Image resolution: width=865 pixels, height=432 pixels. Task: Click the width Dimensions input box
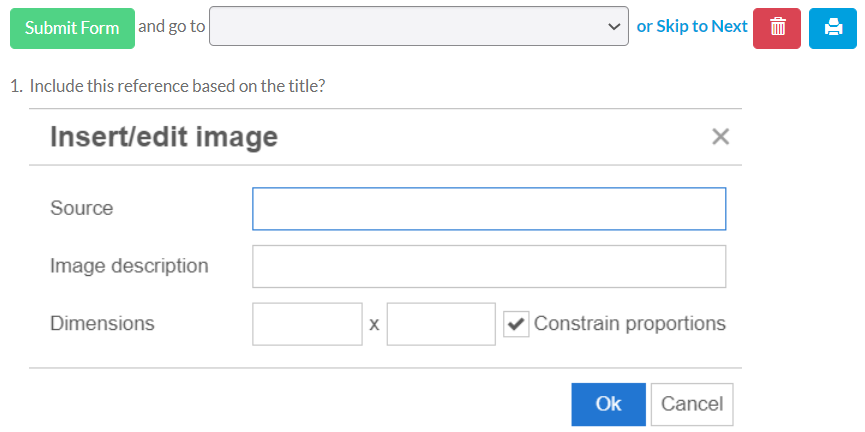click(x=307, y=324)
